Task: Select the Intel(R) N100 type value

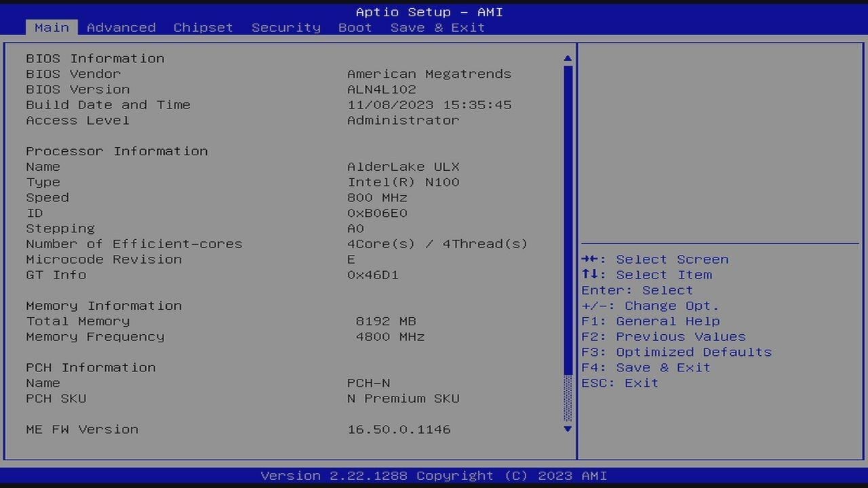Action: click(x=403, y=182)
